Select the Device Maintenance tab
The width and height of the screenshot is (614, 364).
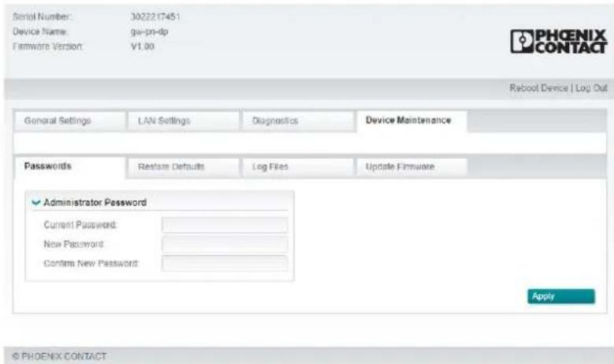[x=411, y=121]
